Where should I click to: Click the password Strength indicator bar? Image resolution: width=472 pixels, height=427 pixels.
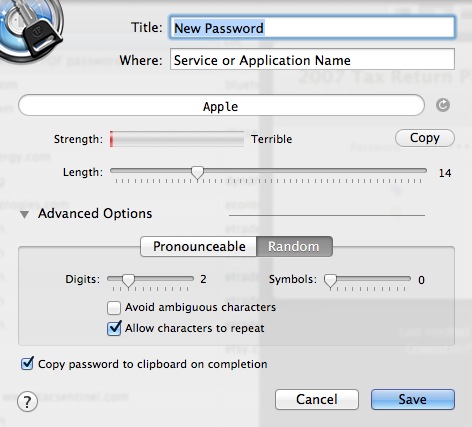177,139
